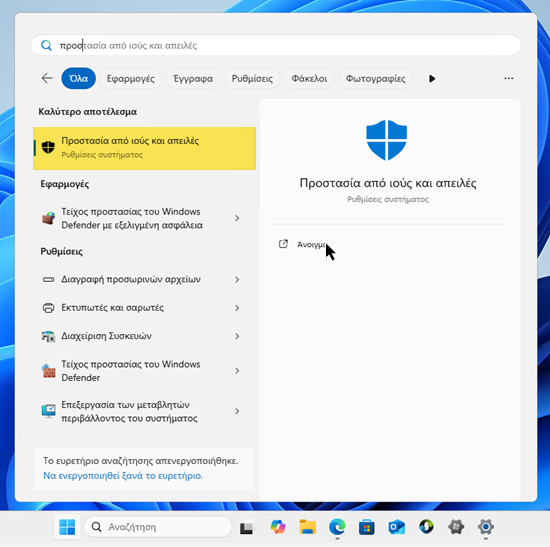Click the search magnifier icon in search box
Screen dimensions: 550x547
(x=46, y=45)
